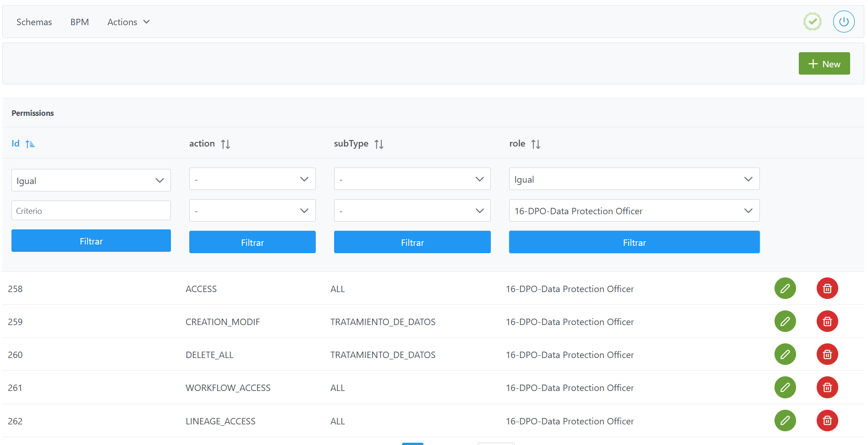This screenshot has height=445, width=868.
Task: Edit the LINEAGE_ACCESS permission entry
Action: (x=785, y=420)
